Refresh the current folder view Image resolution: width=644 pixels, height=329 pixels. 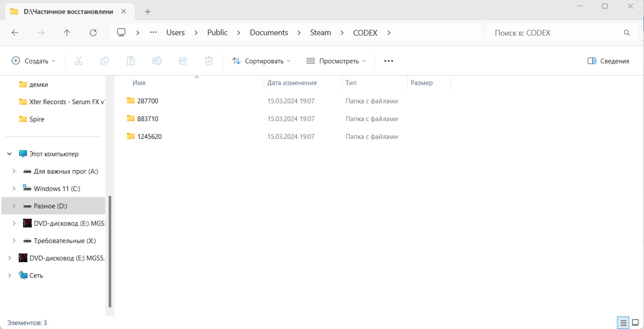click(x=93, y=33)
